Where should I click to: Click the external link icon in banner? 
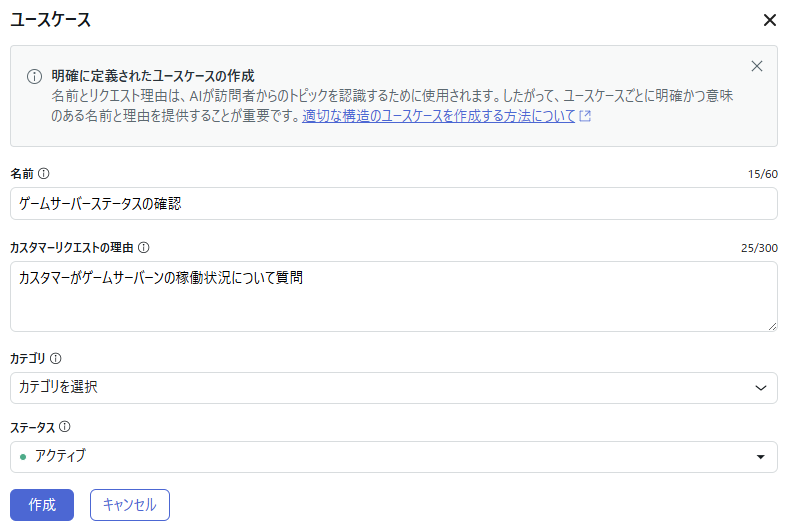pyautogui.click(x=586, y=116)
